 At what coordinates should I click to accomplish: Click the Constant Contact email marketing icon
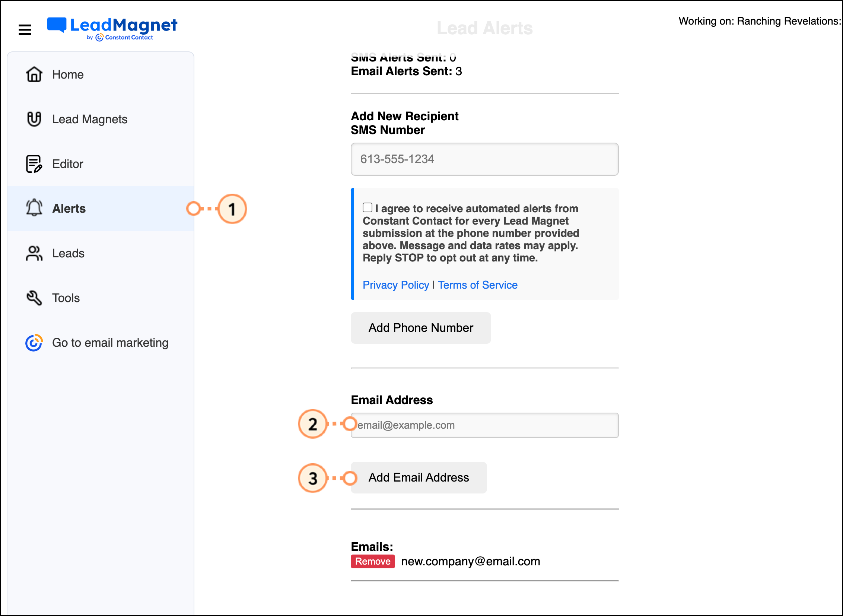[34, 343]
